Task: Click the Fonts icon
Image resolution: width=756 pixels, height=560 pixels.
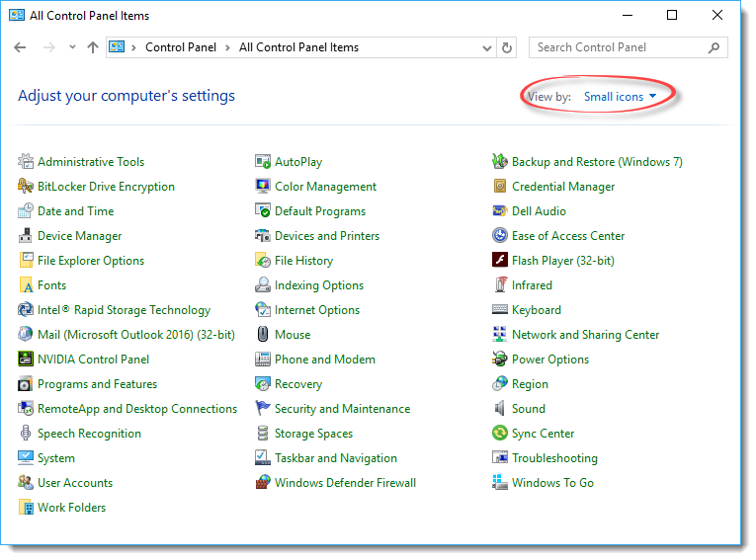Action: (x=26, y=284)
